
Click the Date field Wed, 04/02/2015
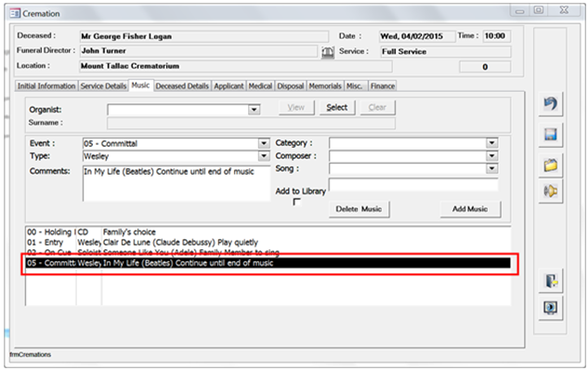(417, 36)
